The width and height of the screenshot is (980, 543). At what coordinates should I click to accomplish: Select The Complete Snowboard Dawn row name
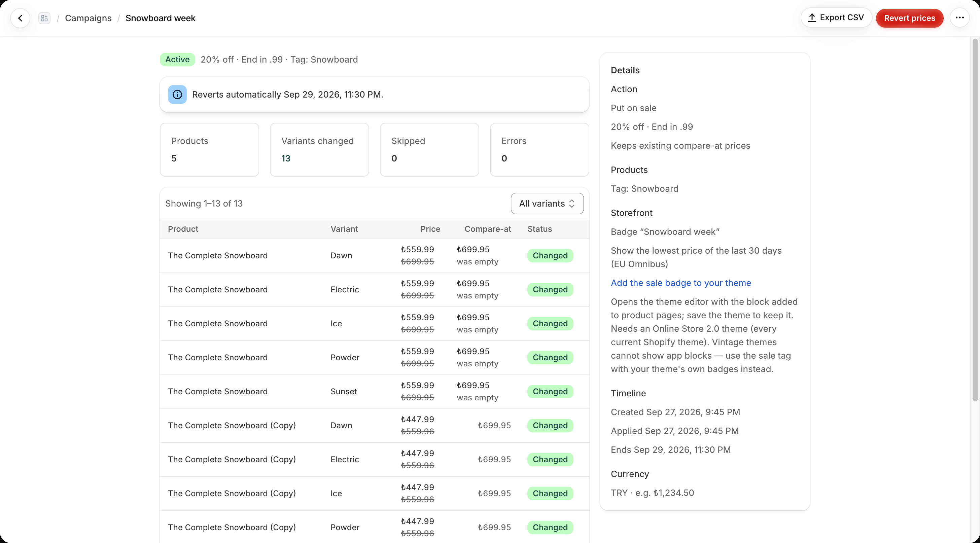point(218,256)
